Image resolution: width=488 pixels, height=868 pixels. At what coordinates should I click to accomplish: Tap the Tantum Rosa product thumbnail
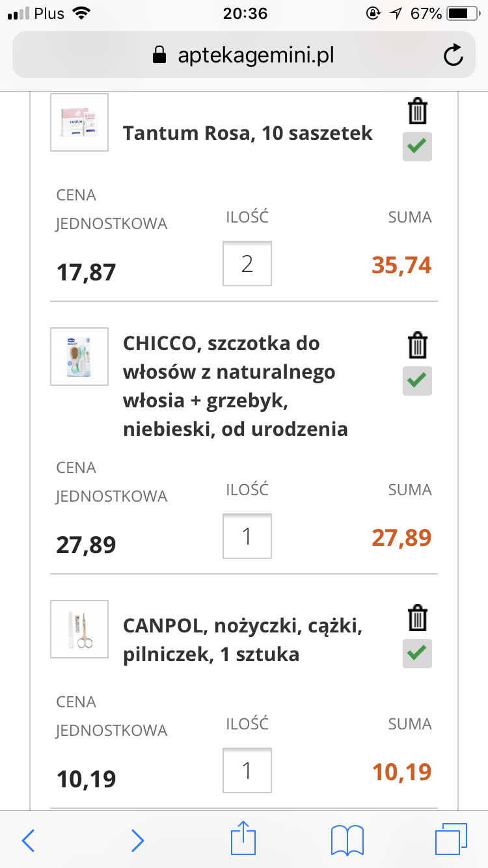[x=79, y=122]
